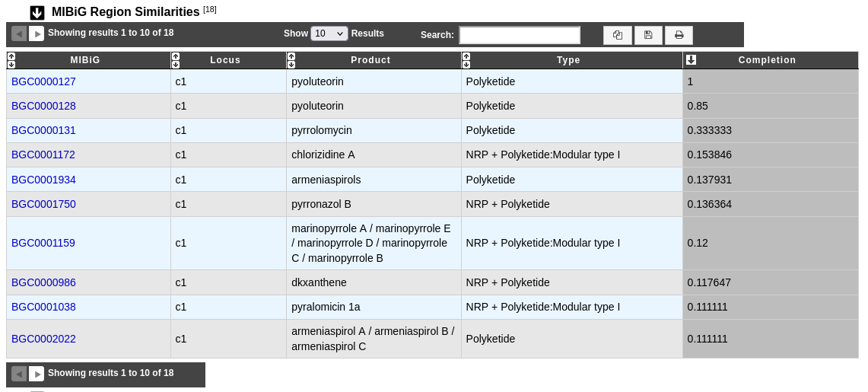This screenshot has width=868, height=392.
Task: Click the Product column header
Action: (374, 60)
